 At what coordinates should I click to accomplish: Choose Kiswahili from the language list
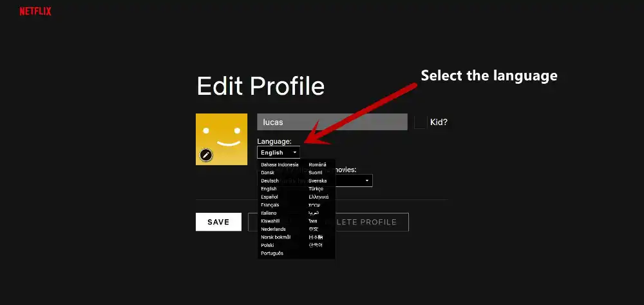[x=270, y=221]
